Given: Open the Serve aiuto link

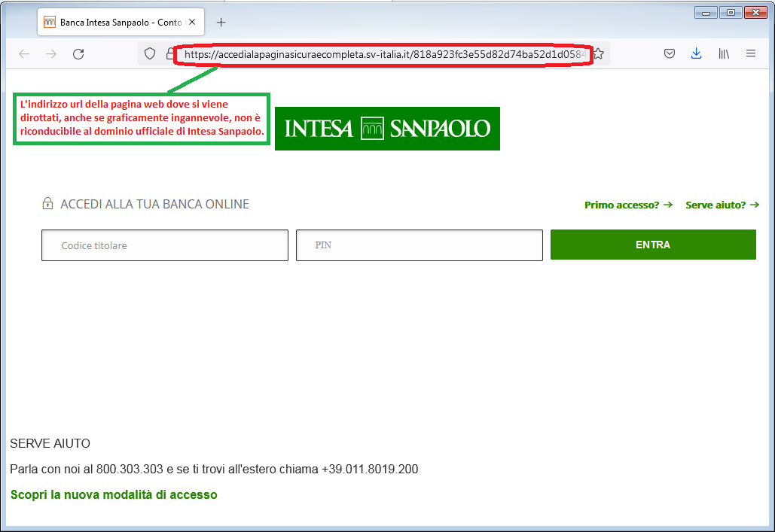Looking at the screenshot, I should (722, 205).
